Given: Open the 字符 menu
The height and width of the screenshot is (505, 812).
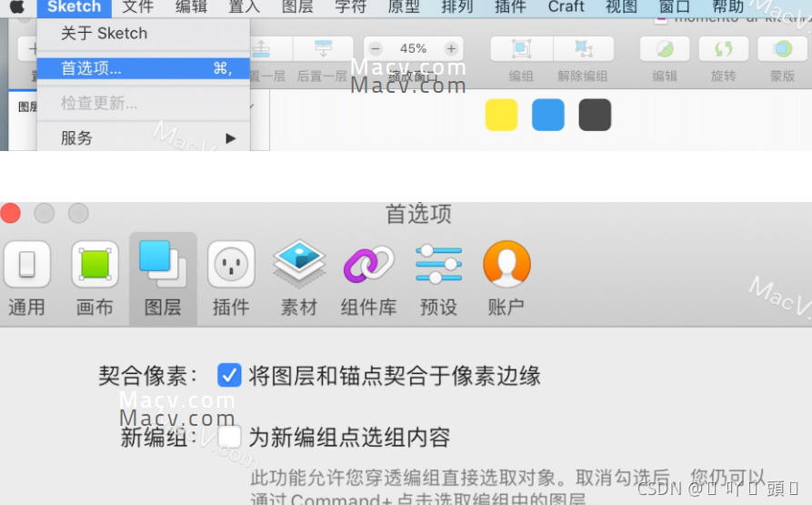Looking at the screenshot, I should 351,6.
